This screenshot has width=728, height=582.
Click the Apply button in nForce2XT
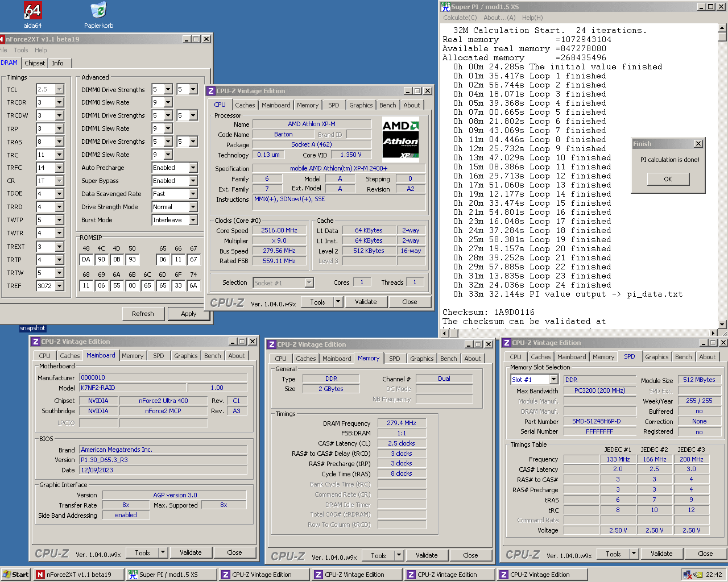point(188,314)
